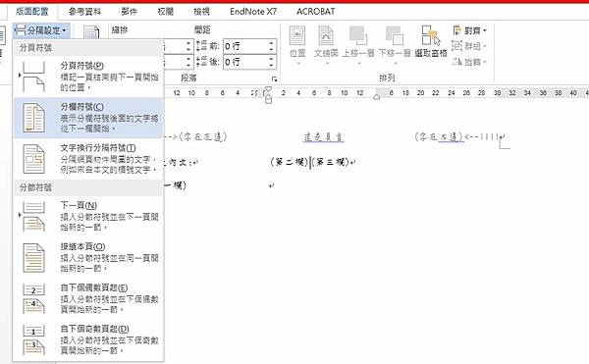Expand the 對齊 align dropdown

coord(469,30)
